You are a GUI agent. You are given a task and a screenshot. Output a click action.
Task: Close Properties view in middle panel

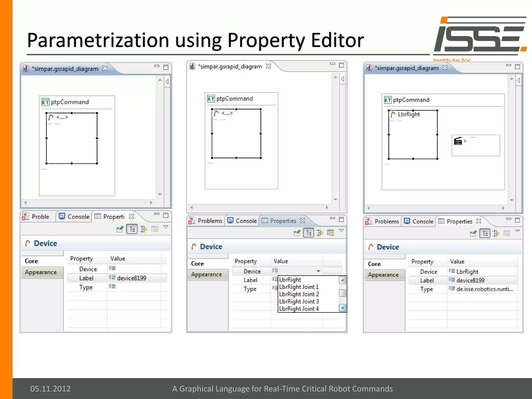click(x=302, y=220)
